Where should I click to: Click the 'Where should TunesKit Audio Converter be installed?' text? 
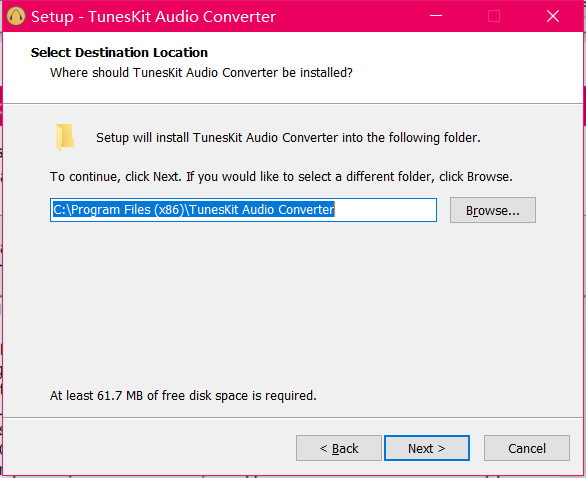[201, 73]
